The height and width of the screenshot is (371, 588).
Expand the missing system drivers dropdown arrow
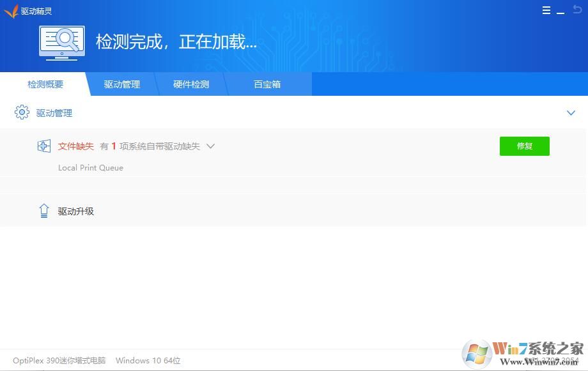coord(211,146)
